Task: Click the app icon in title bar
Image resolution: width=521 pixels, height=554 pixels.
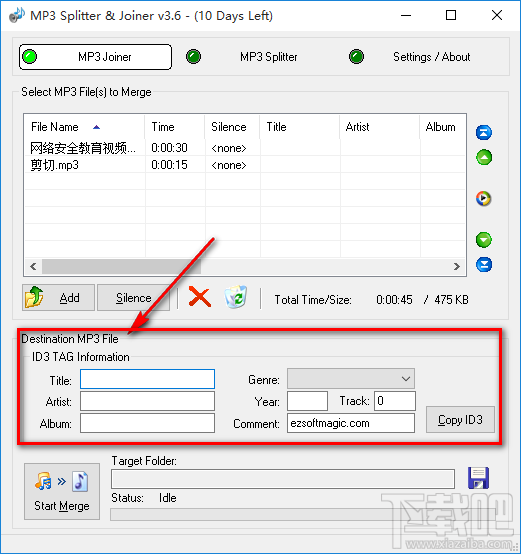Action: 17,15
